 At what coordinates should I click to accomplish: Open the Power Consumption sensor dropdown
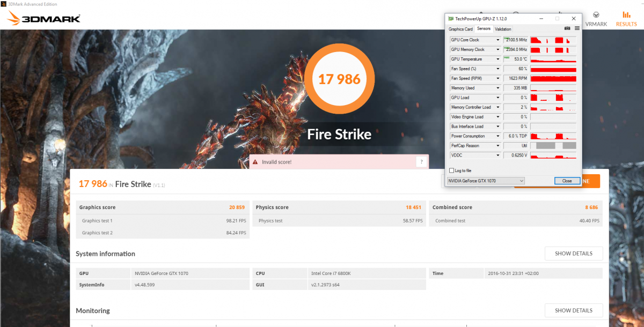pos(498,136)
